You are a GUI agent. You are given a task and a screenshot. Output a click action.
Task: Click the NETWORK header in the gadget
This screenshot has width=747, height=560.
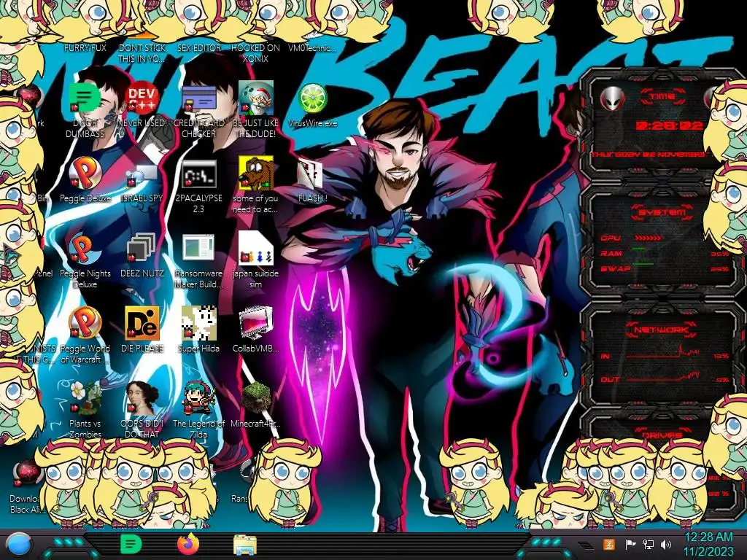click(x=662, y=330)
